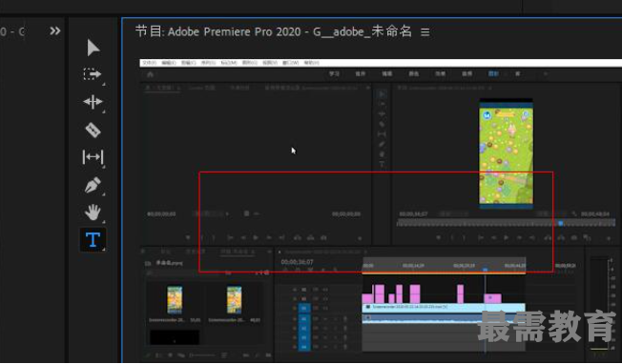The height and width of the screenshot is (364, 622).
Task: Open the Program monitor panel hamburger menu
Action: (x=425, y=31)
